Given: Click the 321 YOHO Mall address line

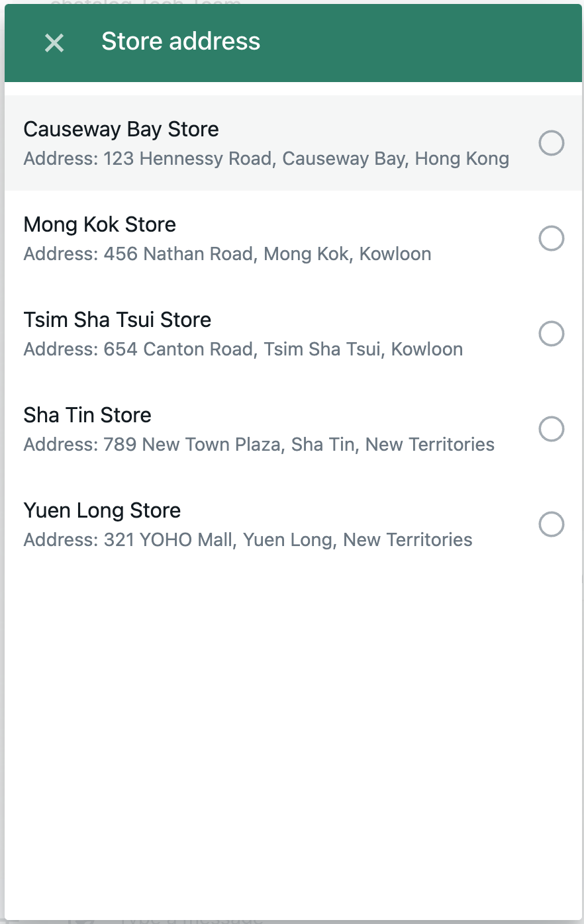Looking at the screenshot, I should [x=248, y=540].
